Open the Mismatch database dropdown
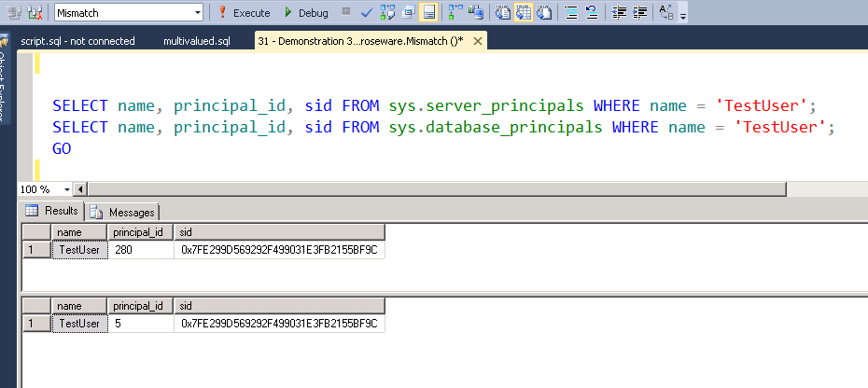This screenshot has width=868, height=388. pyautogui.click(x=197, y=13)
